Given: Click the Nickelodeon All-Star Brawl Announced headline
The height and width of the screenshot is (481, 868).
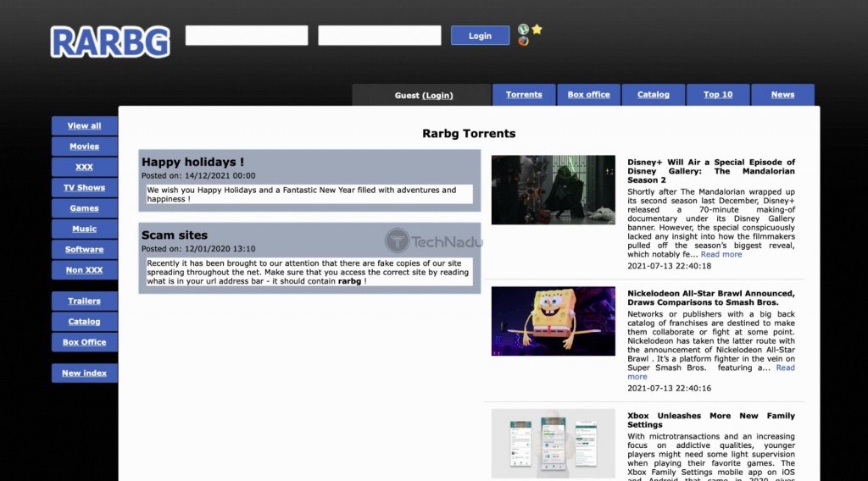Looking at the screenshot, I should point(711,298).
